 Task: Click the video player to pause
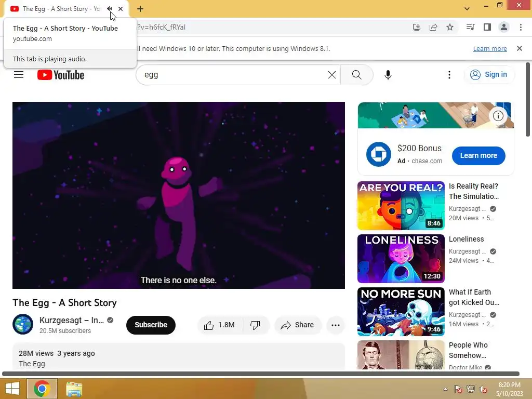179,195
